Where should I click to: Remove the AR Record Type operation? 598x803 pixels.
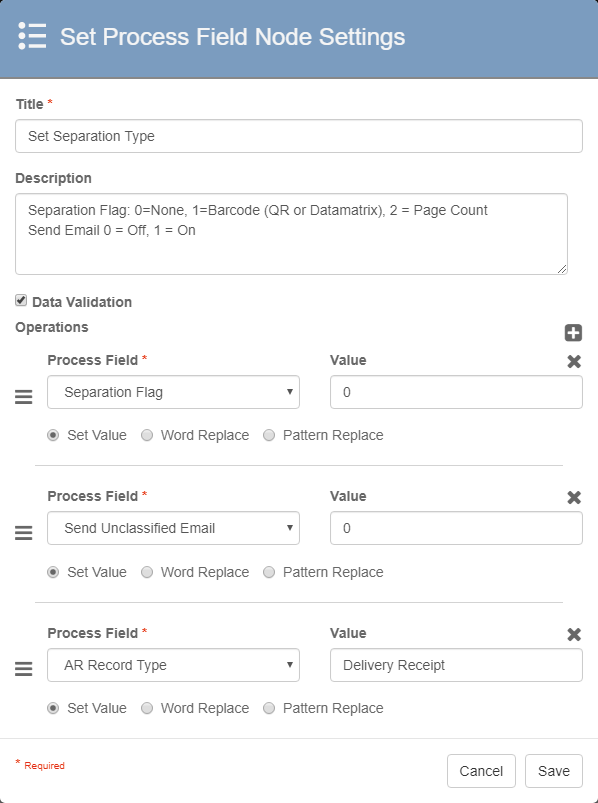tap(574, 635)
